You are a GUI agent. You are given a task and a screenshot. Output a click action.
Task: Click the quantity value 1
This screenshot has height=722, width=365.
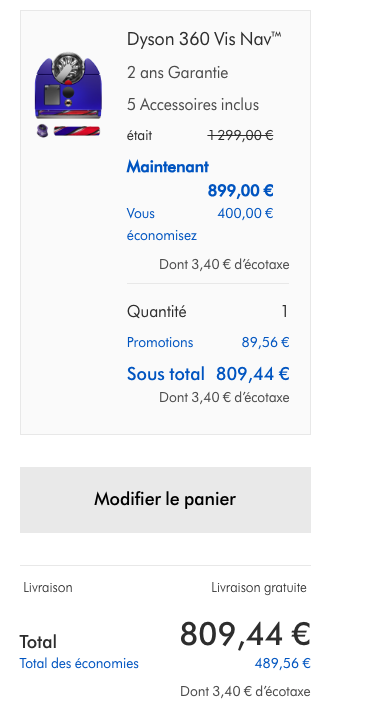(x=285, y=312)
